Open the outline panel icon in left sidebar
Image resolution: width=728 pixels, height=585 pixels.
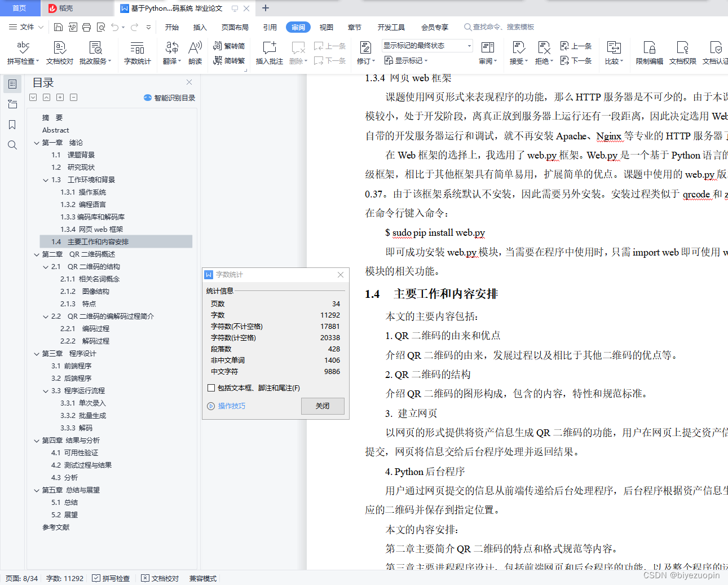[12, 84]
